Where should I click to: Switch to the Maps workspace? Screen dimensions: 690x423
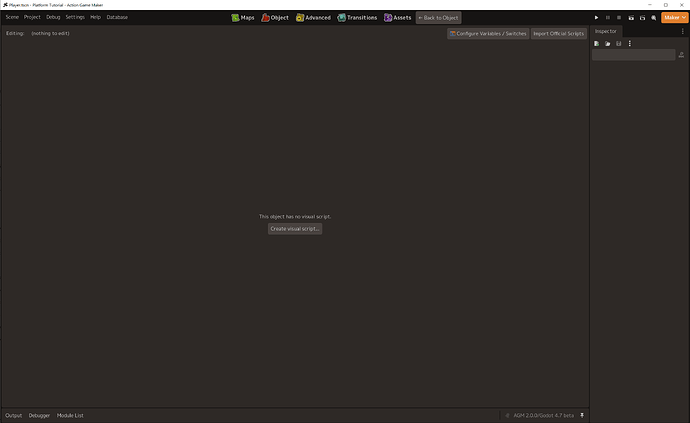pyautogui.click(x=243, y=18)
